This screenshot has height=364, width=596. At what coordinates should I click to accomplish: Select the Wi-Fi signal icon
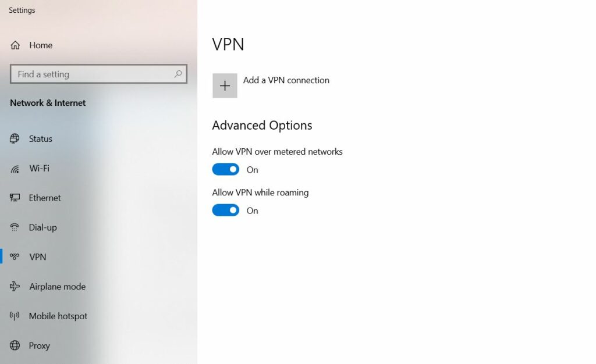[15, 168]
